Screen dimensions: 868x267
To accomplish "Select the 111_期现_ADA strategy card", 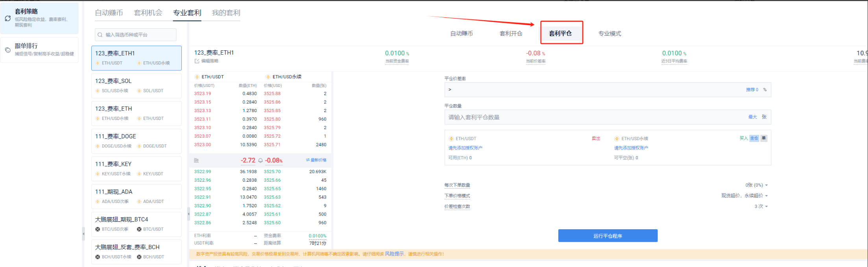I will click(137, 197).
